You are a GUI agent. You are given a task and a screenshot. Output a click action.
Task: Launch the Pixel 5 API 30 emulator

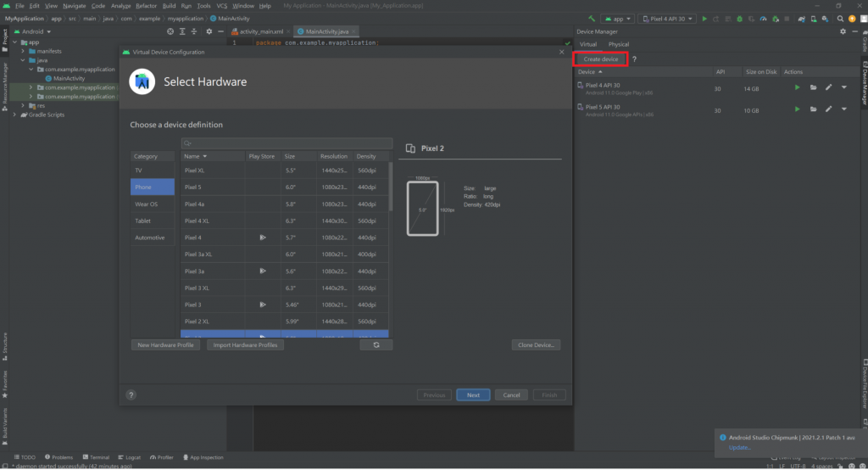pos(797,109)
